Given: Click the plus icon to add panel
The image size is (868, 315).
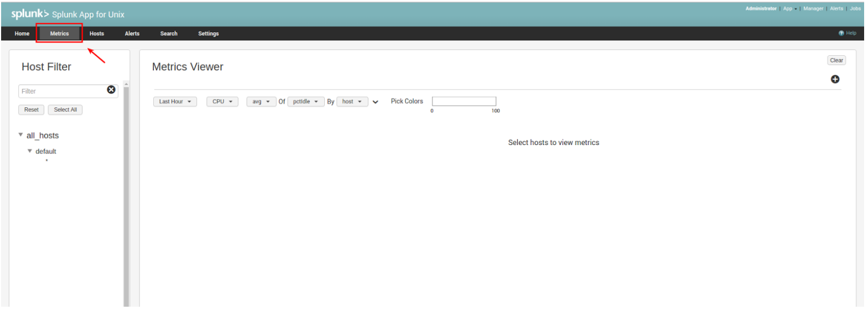Looking at the screenshot, I should point(835,79).
